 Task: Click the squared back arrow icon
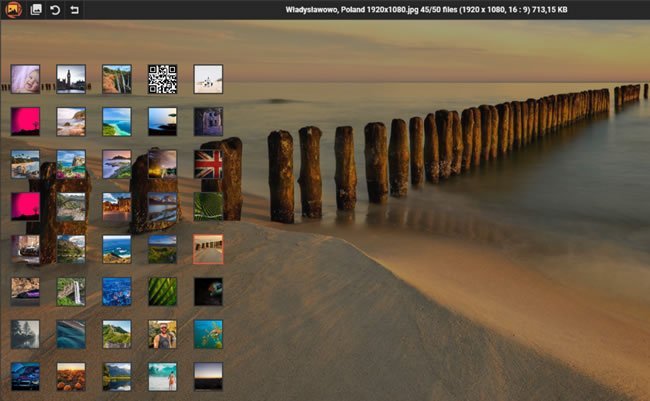pyautogui.click(x=74, y=10)
